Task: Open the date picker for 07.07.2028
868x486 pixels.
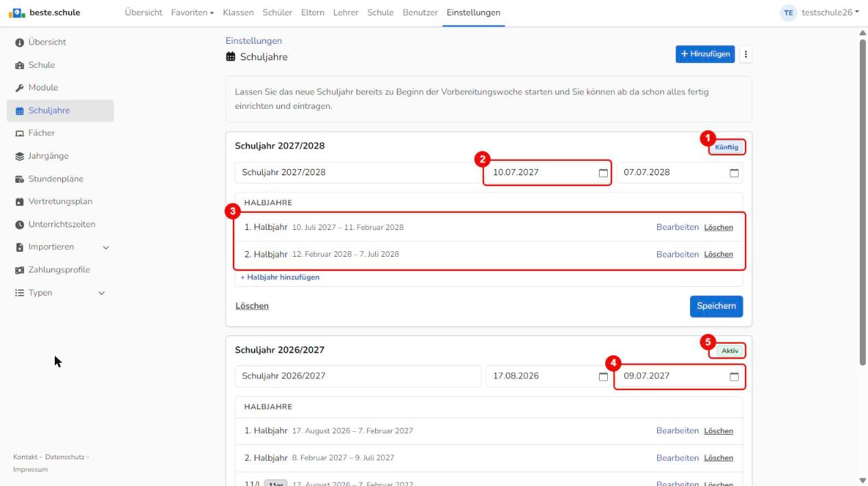Action: (x=734, y=172)
